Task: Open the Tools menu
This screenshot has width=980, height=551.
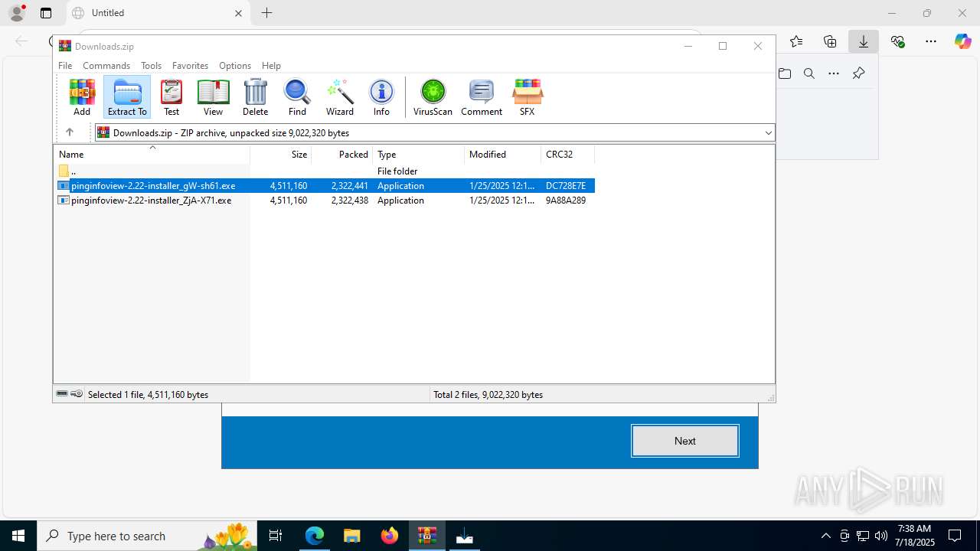Action: [x=151, y=66]
